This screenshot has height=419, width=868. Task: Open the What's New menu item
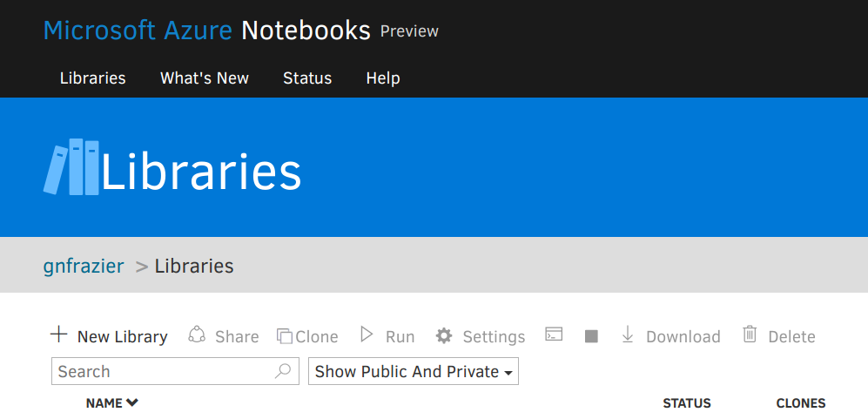coord(205,78)
